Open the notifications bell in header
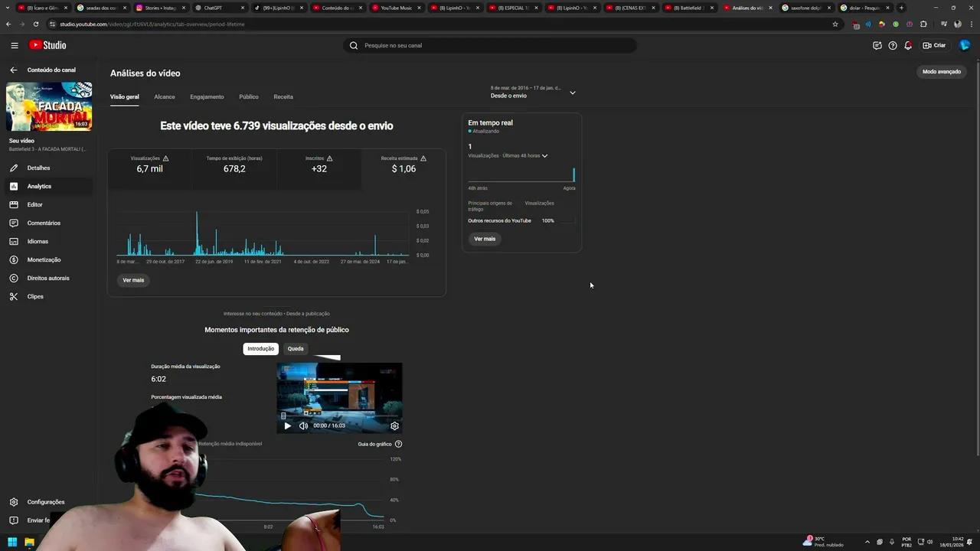The image size is (980, 551). [908, 45]
